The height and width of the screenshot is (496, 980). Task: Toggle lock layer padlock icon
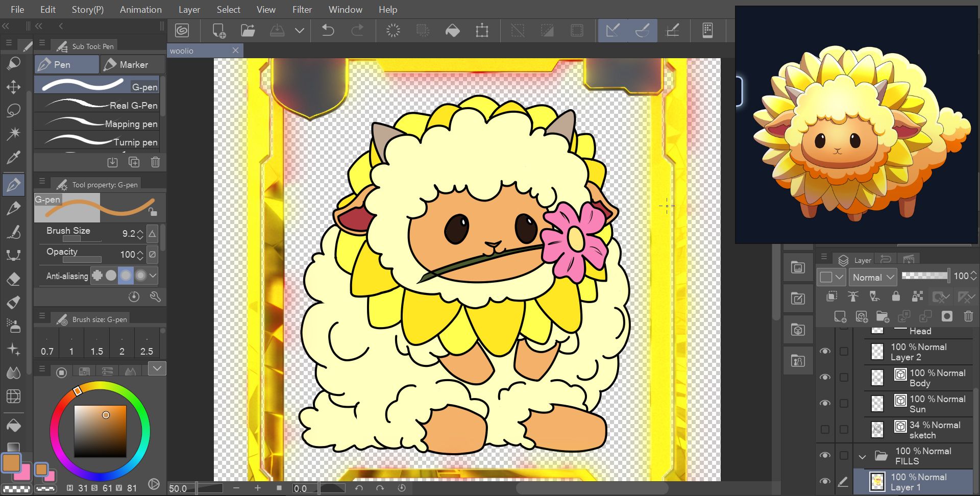tap(896, 296)
